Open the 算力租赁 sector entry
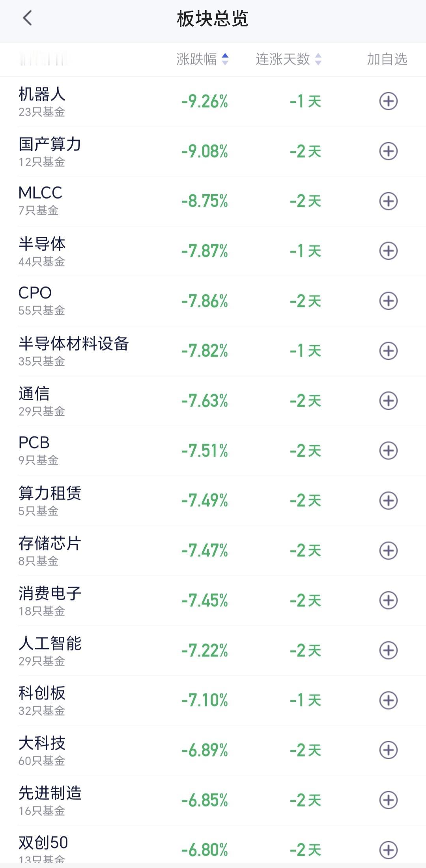426x868 pixels. coord(213,501)
